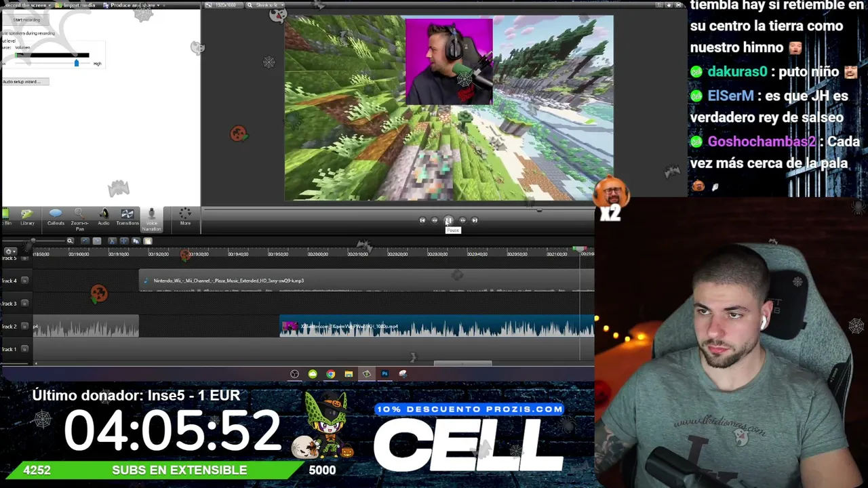Click the Rewind playback button
The width and height of the screenshot is (868, 488).
coord(435,220)
